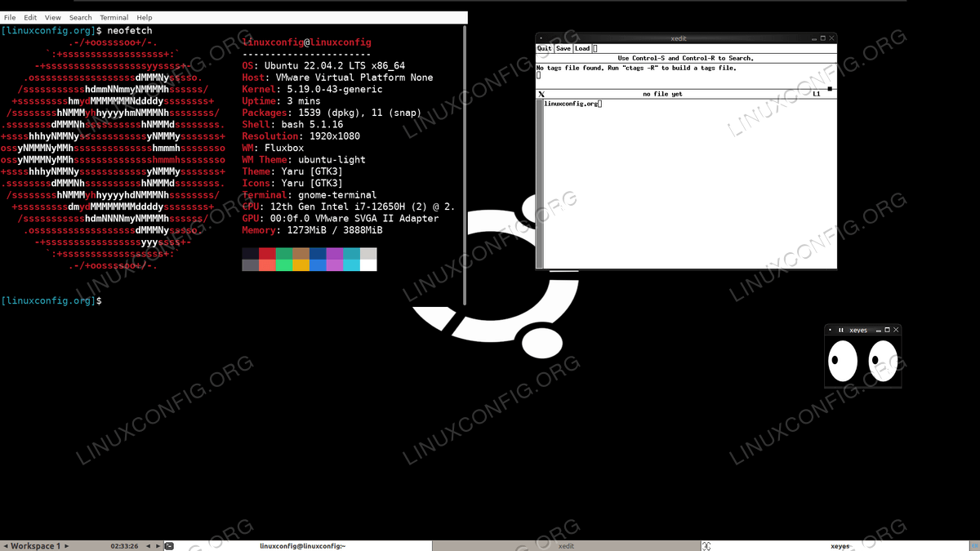Screen dimensions: 980x551
Task: Click the 'linuxconfig@linuxconfig' header in neofetch output
Action: click(307, 42)
